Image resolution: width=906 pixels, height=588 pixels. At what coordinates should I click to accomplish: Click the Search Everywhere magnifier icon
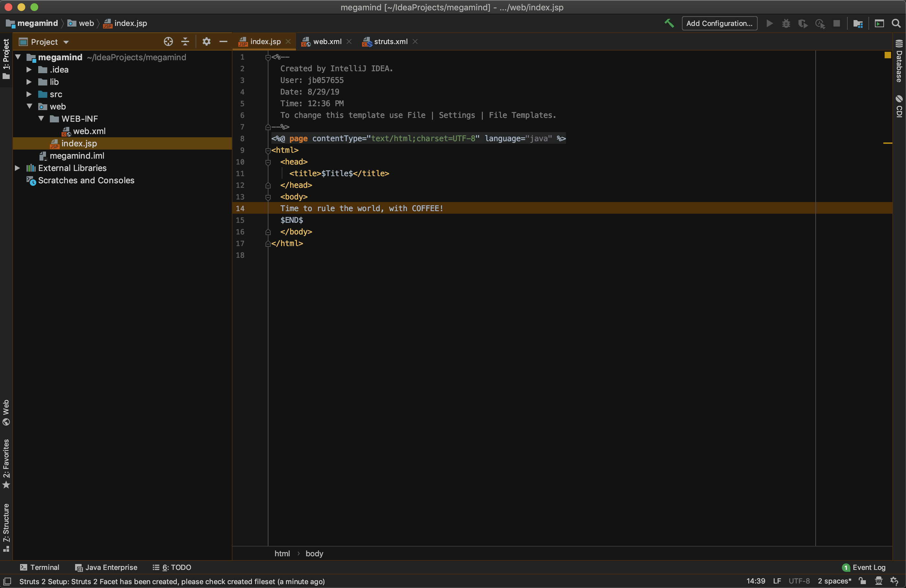tap(896, 23)
